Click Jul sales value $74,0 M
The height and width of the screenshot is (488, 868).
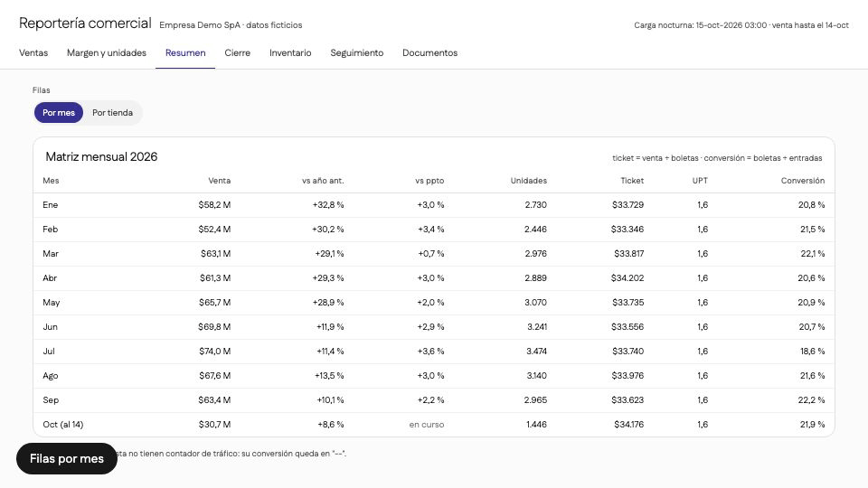coord(215,351)
